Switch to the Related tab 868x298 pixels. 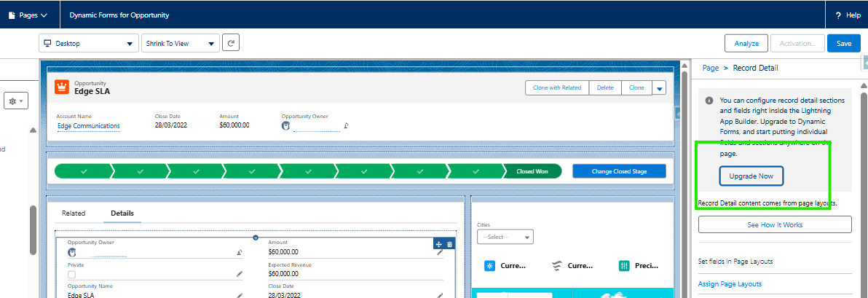pyautogui.click(x=74, y=213)
